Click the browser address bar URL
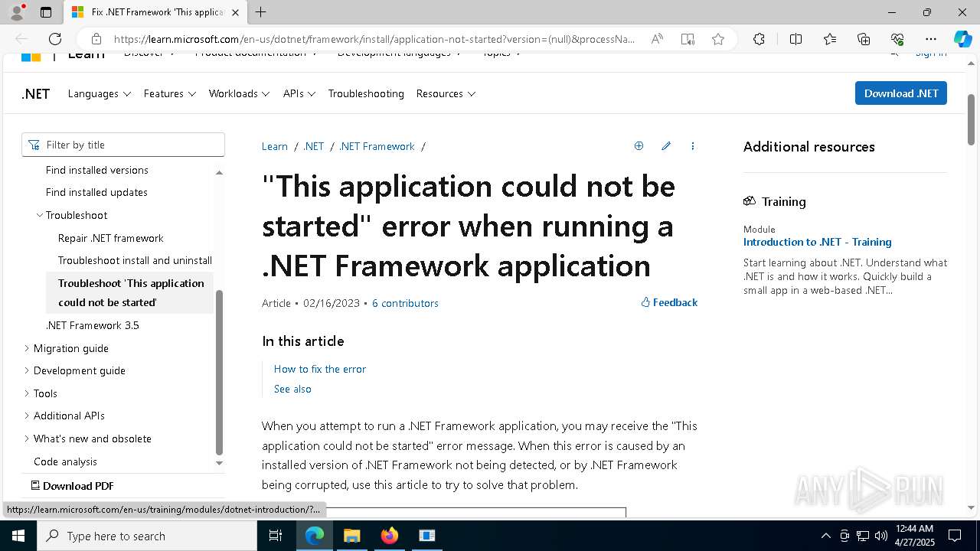Screen dimensions: 980x551 point(374,39)
